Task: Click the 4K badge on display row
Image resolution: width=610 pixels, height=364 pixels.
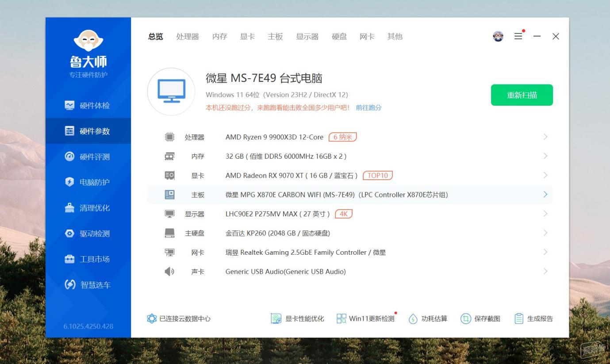Action: 344,214
